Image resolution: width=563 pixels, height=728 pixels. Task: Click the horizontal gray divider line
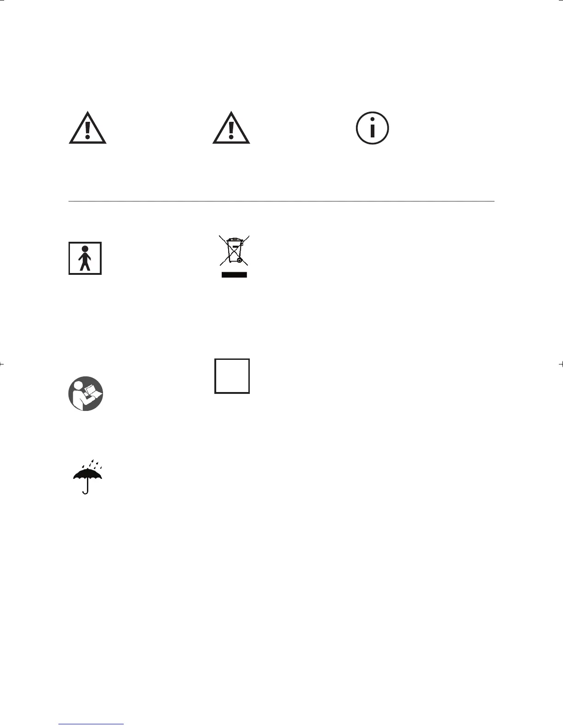[281, 201]
